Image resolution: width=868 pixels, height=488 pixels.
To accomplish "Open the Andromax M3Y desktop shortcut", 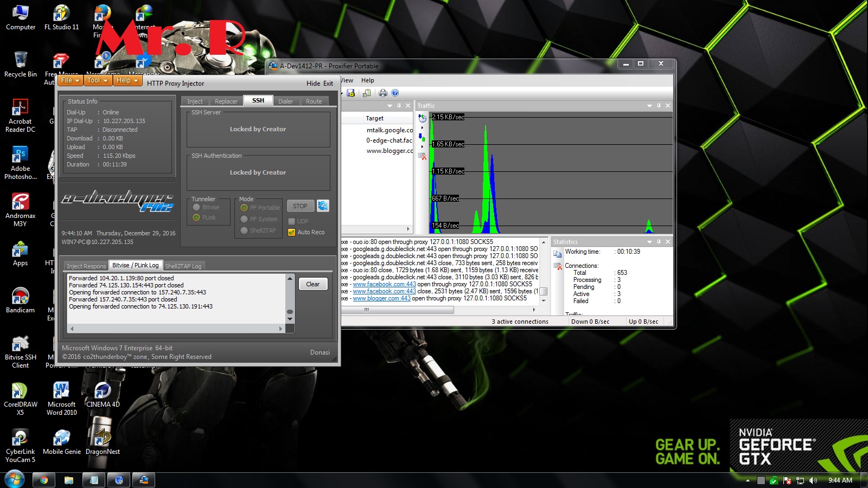I will click(20, 210).
